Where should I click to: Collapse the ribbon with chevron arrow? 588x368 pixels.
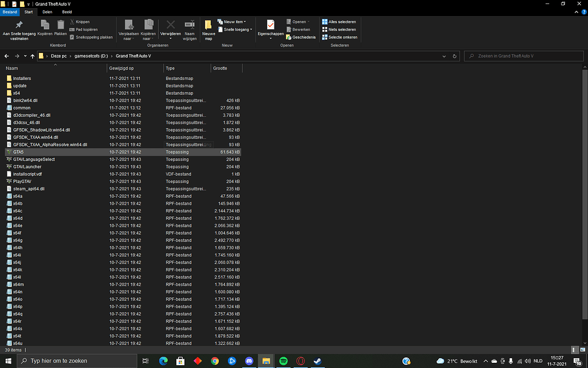pos(577,12)
